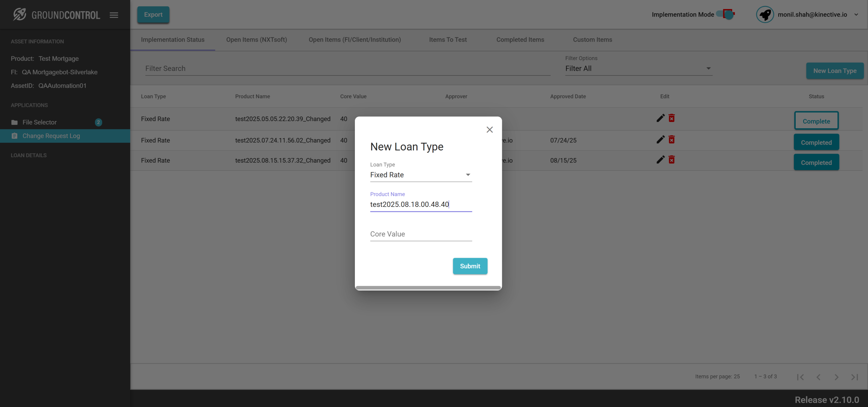Click the pencil edit icon for test2025.08.15.15.37.32_Changed
This screenshot has height=407, width=868.
coord(660,160)
